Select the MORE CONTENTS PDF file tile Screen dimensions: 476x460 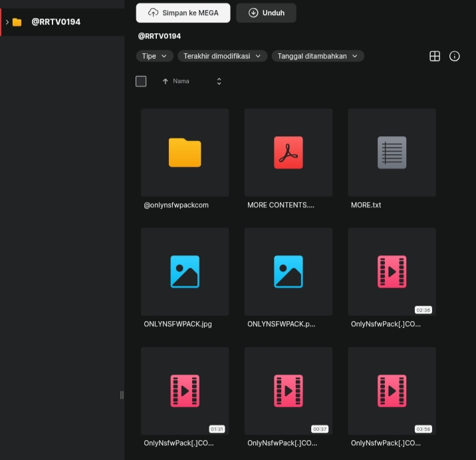289,152
